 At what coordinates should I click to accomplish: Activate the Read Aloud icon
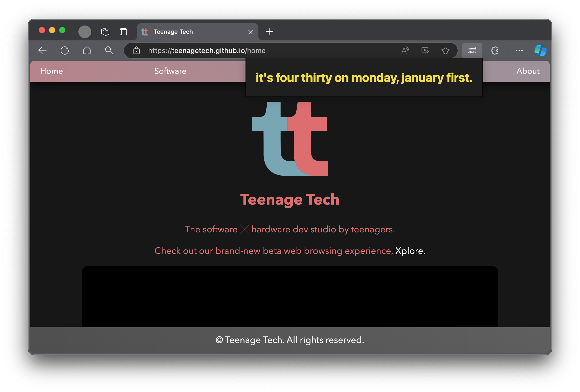click(x=405, y=51)
